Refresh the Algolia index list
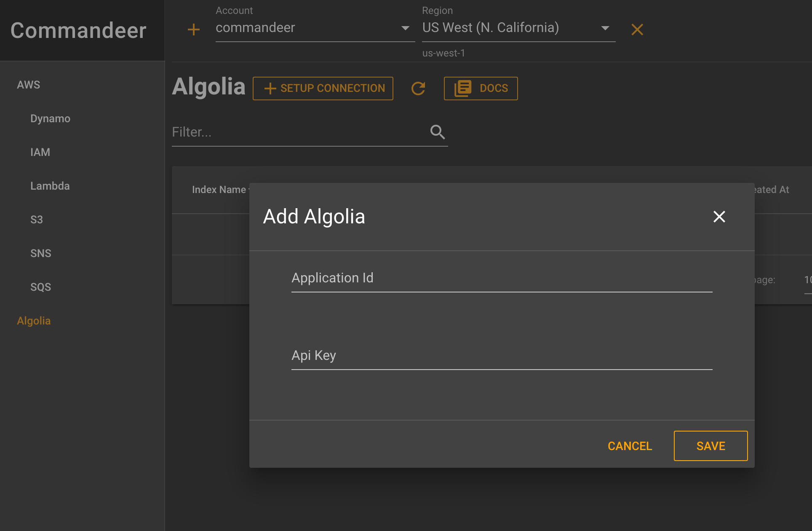Viewport: 812px width, 531px height. pos(418,88)
